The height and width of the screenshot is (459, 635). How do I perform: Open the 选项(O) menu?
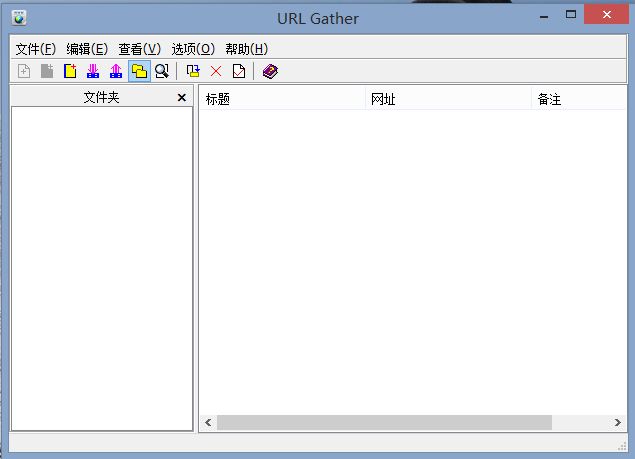coord(193,49)
